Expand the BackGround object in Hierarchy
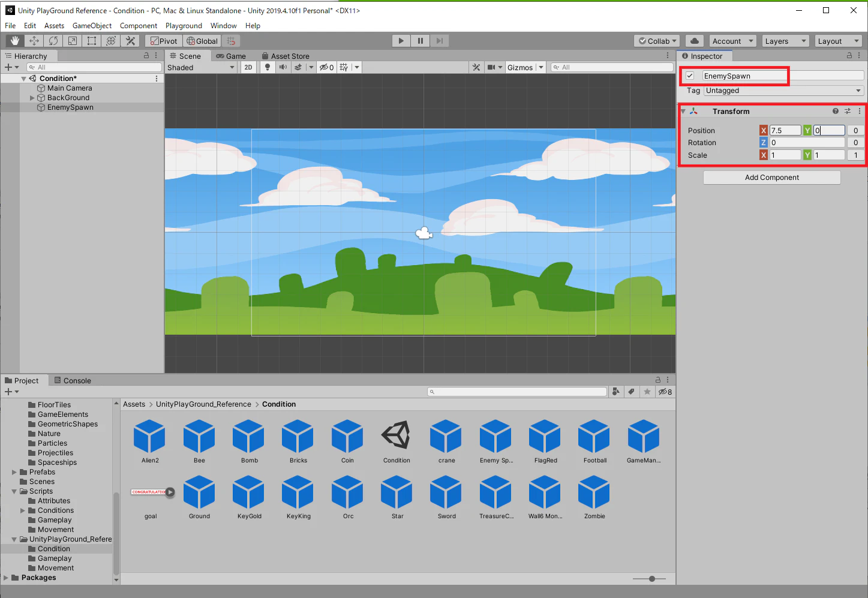868x598 pixels. pos(32,98)
